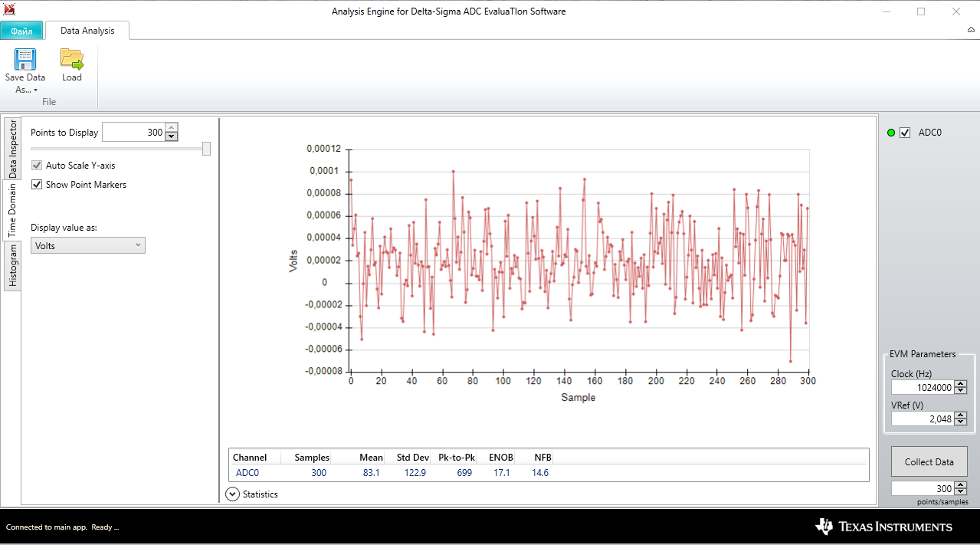Decrease the Clock (Hz) value with the down arrow
This screenshot has height=545, width=980.
pyautogui.click(x=961, y=392)
